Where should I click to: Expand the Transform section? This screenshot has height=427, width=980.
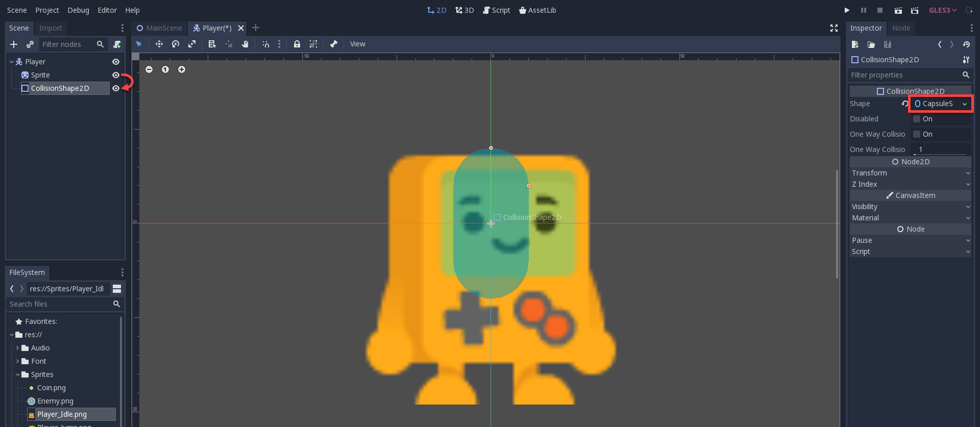(910, 173)
